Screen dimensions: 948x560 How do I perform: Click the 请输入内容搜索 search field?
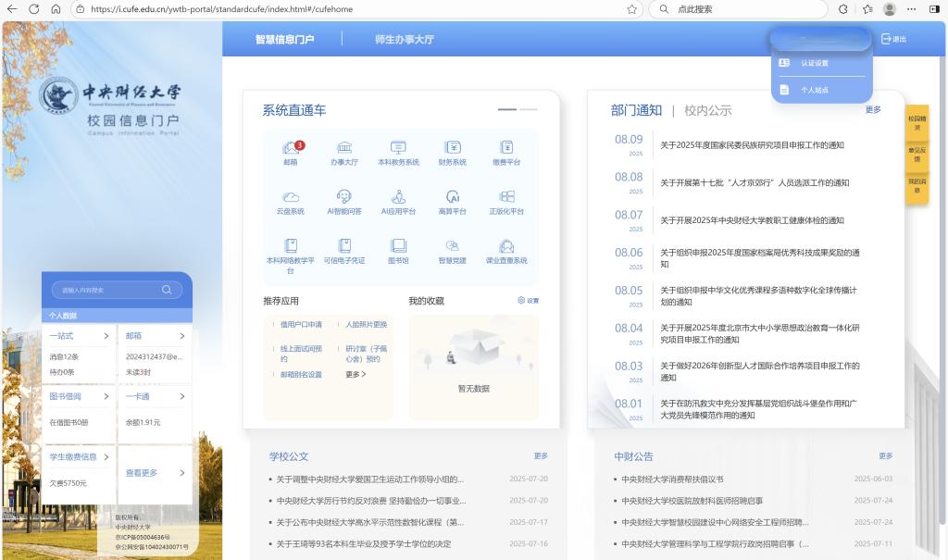[x=106, y=290]
